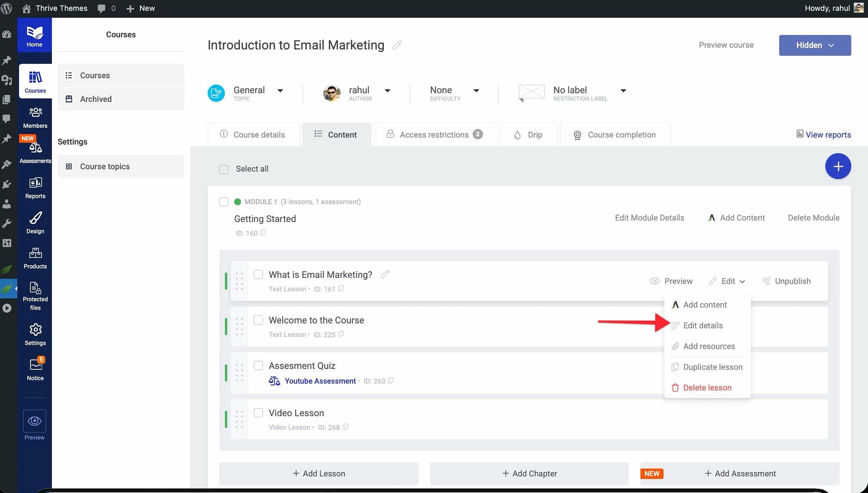Click the Add Lesson button
Image resolution: width=868 pixels, height=493 pixels.
pyautogui.click(x=319, y=473)
